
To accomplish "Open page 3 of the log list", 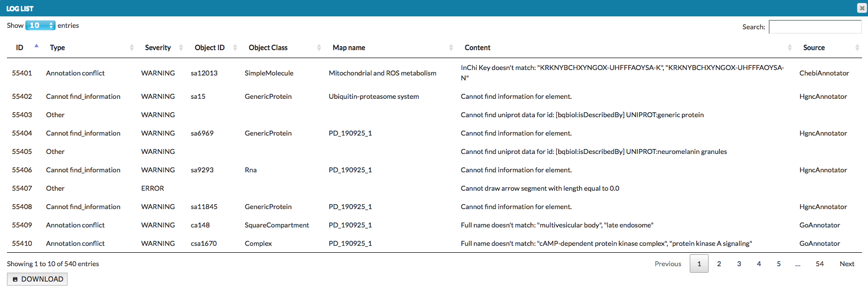I will coord(739,264).
